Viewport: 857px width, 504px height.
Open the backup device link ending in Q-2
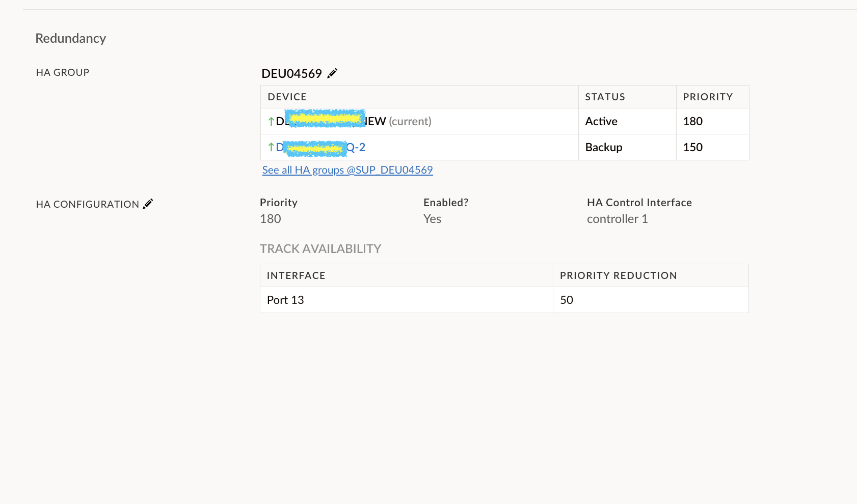[356, 148]
